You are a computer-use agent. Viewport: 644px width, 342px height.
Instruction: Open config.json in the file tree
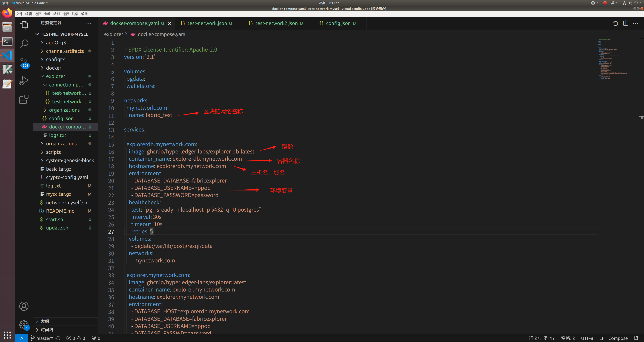coord(65,118)
